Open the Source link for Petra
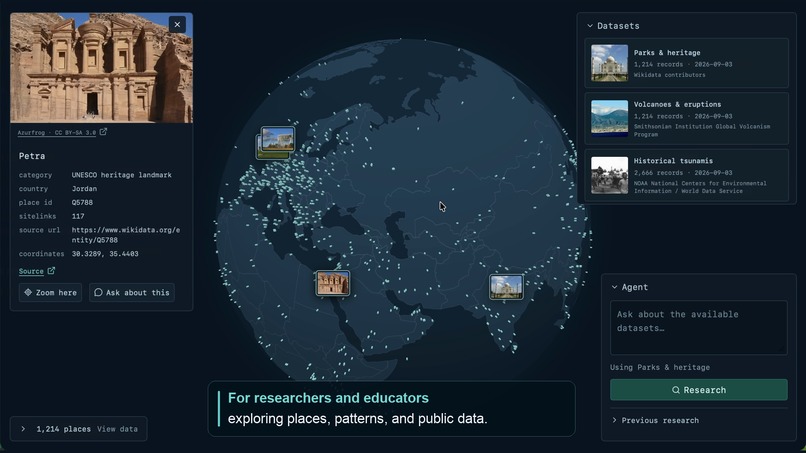The height and width of the screenshot is (453, 806). coord(31,271)
